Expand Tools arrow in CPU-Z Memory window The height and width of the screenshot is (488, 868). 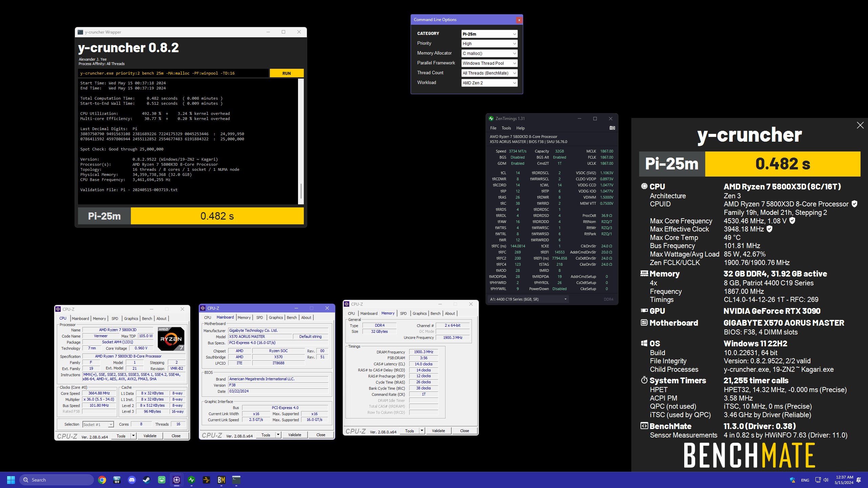pyautogui.click(x=422, y=431)
